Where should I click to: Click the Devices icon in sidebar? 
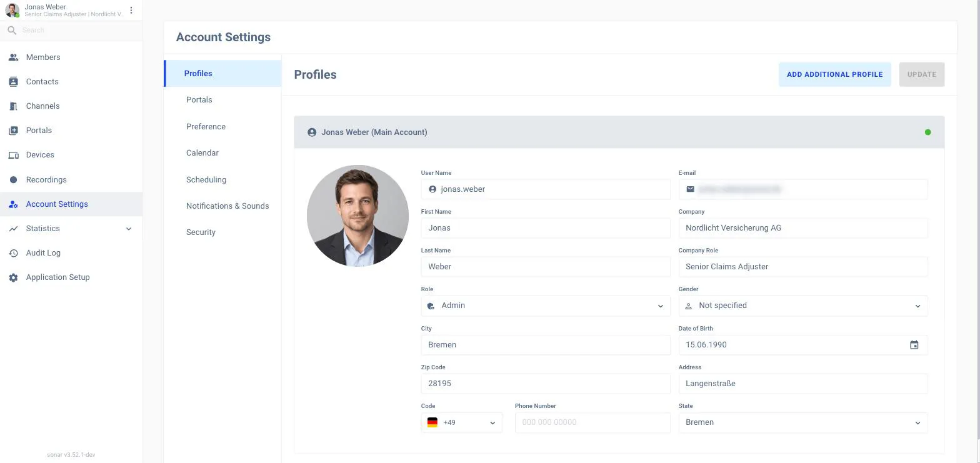point(13,155)
